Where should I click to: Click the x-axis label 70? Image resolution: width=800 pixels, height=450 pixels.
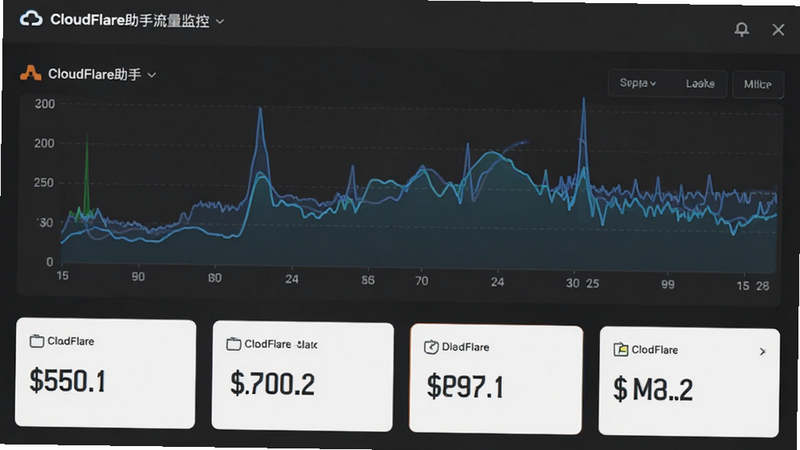(x=421, y=281)
